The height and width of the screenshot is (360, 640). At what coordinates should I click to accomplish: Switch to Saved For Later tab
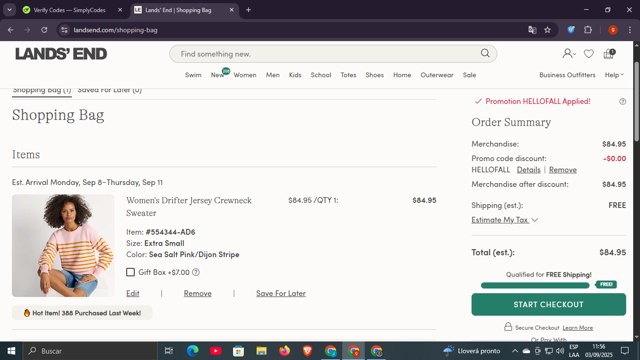[x=109, y=91]
